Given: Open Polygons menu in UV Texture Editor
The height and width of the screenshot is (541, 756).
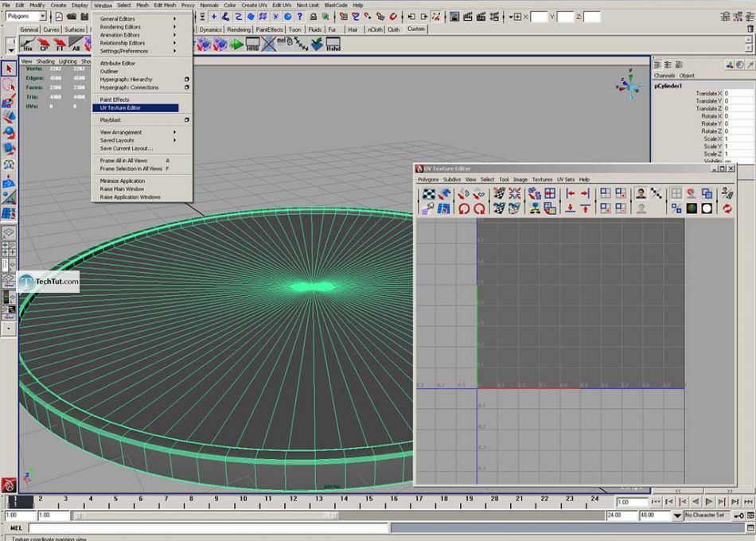Looking at the screenshot, I should click(428, 179).
